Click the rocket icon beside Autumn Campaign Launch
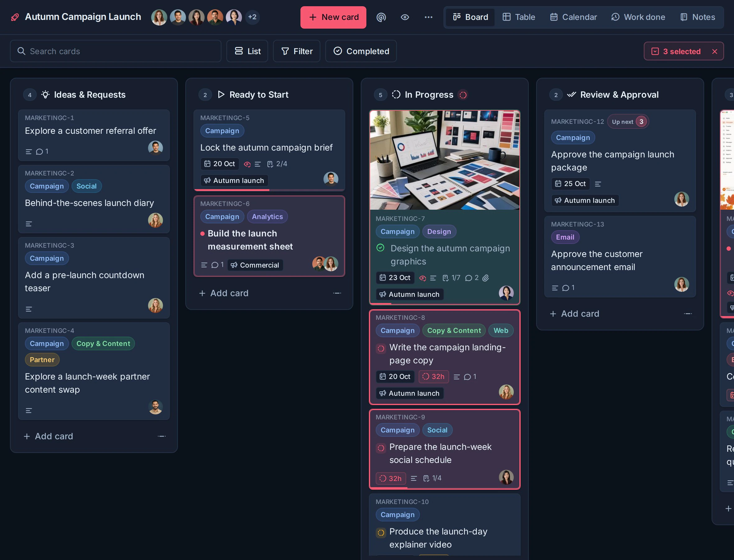Image resolution: width=734 pixels, height=560 pixels. click(15, 17)
